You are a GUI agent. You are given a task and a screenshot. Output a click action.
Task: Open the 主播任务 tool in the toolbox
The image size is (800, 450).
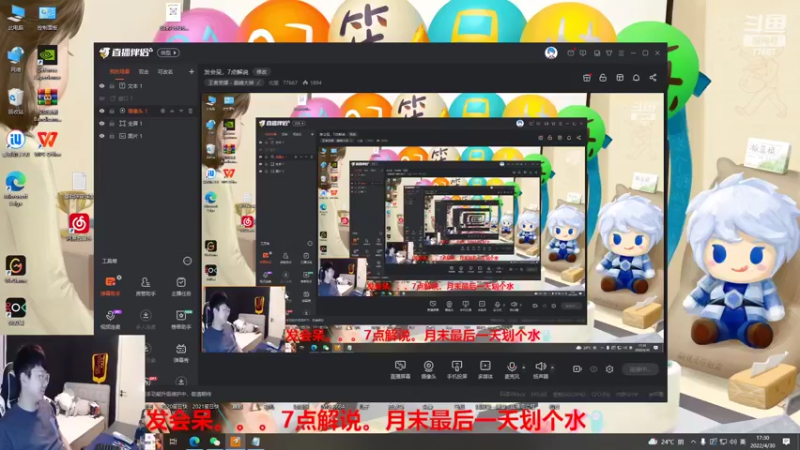pyautogui.click(x=181, y=286)
